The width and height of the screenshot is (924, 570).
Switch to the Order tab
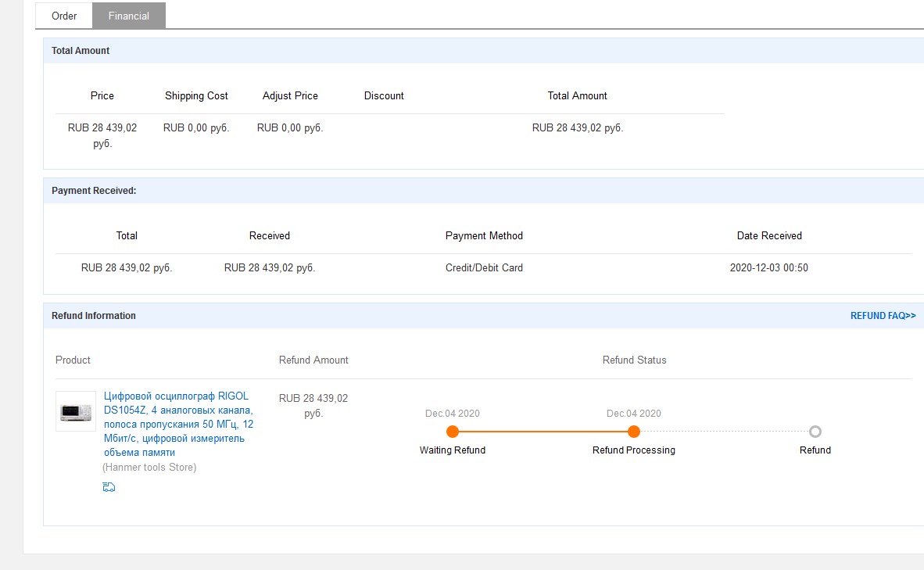pos(64,16)
